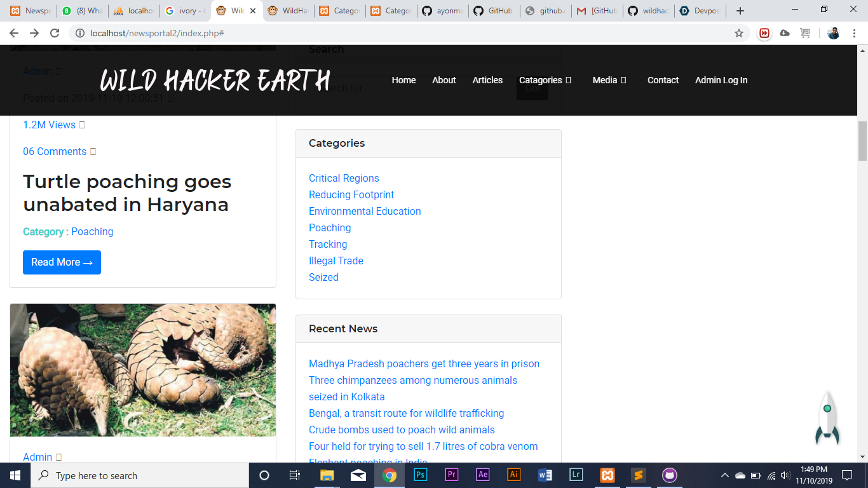The width and height of the screenshot is (868, 488).
Task: Open Articles in the navigation bar
Action: click(487, 80)
